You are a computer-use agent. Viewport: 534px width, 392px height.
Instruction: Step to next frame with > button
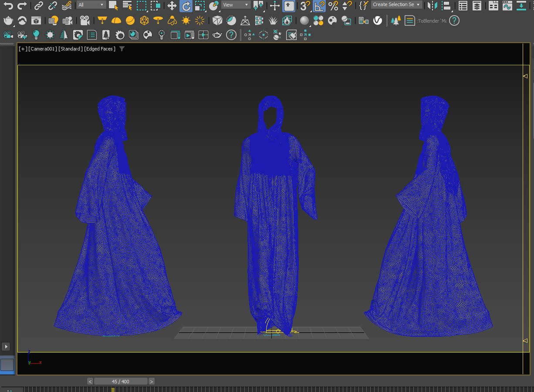pos(152,381)
